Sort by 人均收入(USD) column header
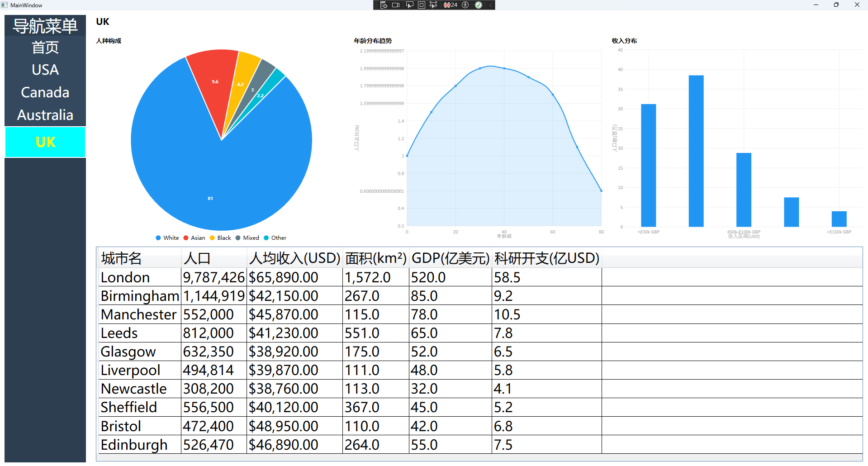868x466 pixels. [295, 258]
